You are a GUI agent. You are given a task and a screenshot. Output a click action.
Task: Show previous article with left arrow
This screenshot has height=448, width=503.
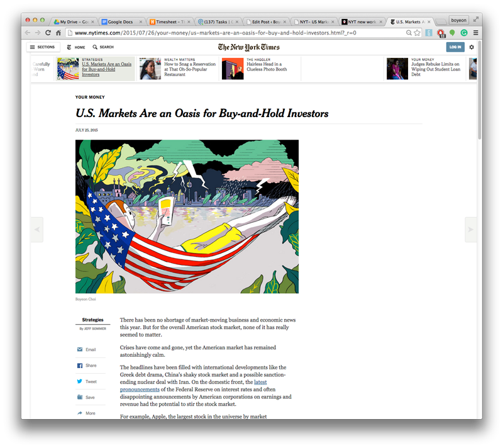pyautogui.click(x=37, y=230)
